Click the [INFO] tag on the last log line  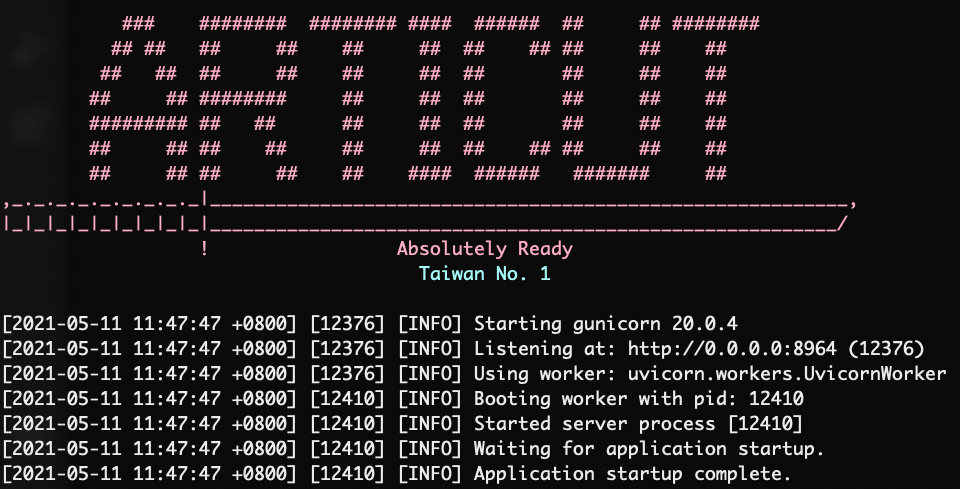430,472
